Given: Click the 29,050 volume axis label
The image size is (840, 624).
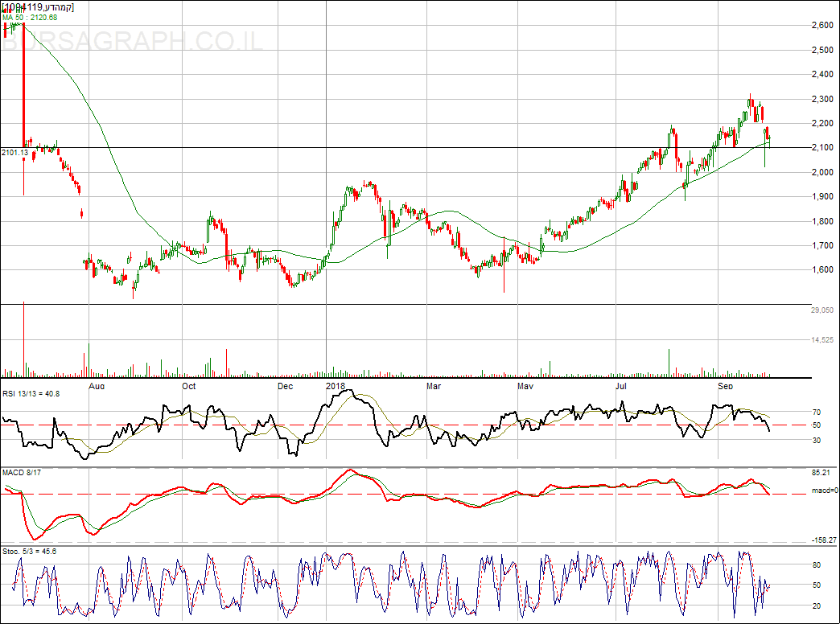Looking at the screenshot, I should pos(821,310).
